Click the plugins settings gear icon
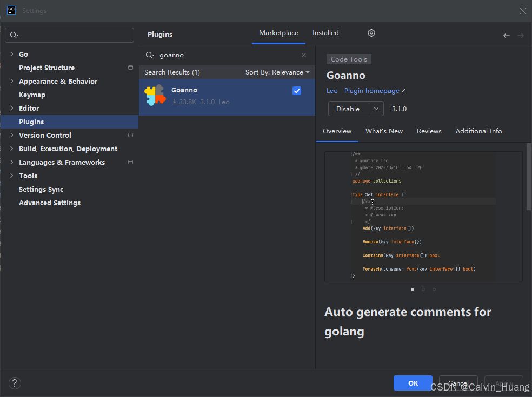Image resolution: width=532 pixels, height=397 pixels. coord(371,33)
